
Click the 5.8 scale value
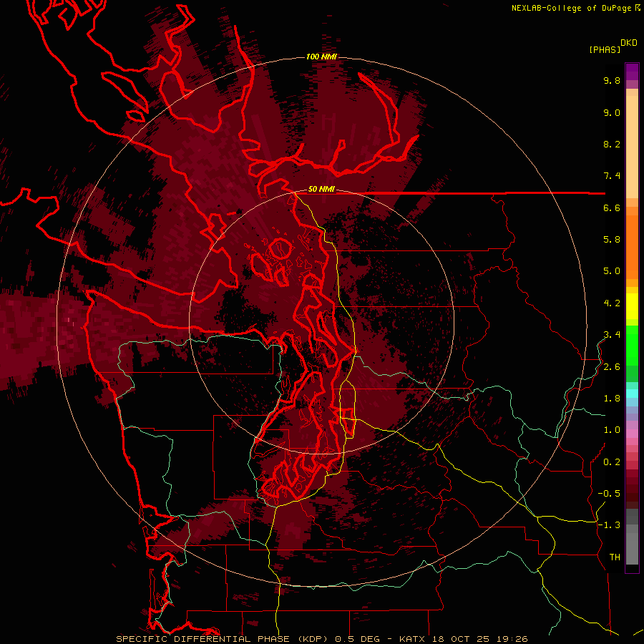(612, 240)
